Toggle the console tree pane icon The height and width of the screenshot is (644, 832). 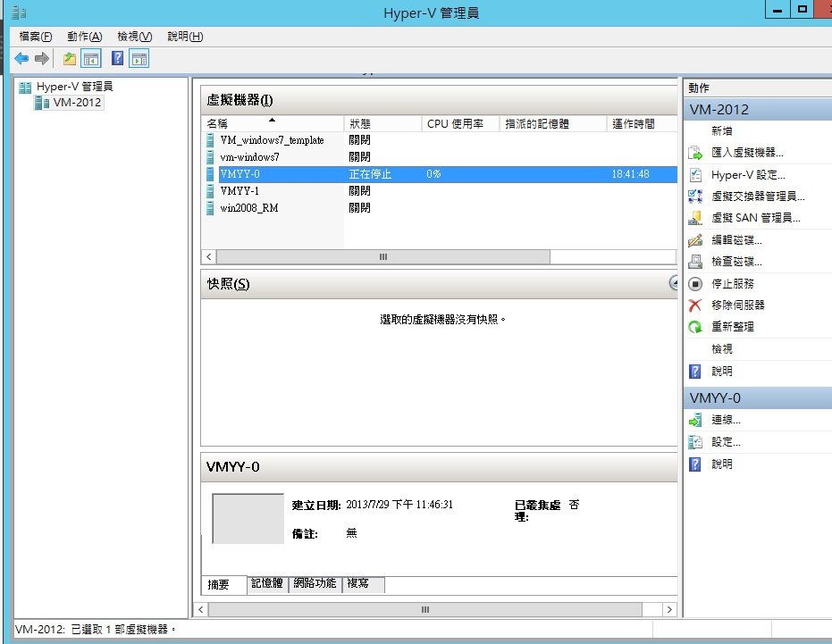click(x=91, y=58)
